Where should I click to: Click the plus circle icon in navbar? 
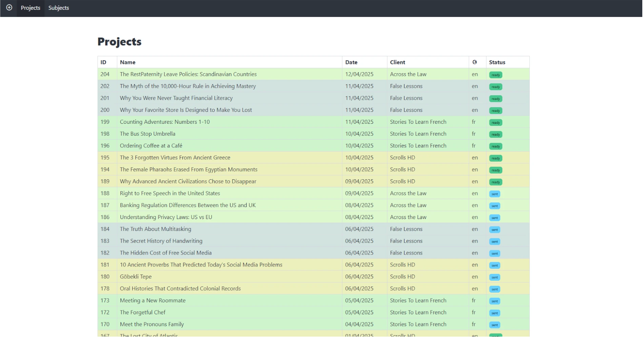(x=9, y=7)
